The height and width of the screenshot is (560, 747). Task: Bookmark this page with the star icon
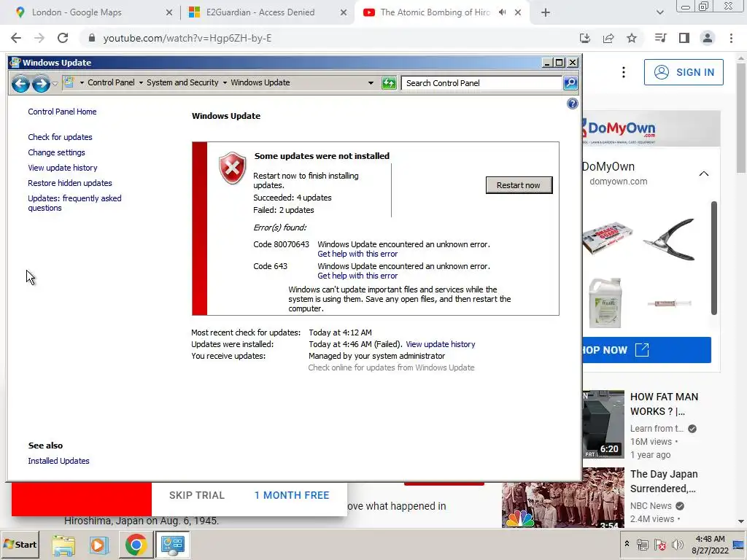pos(632,38)
